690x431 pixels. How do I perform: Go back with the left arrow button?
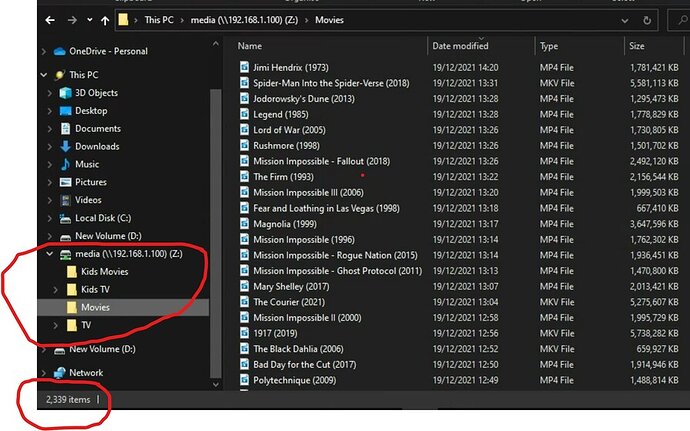50,20
